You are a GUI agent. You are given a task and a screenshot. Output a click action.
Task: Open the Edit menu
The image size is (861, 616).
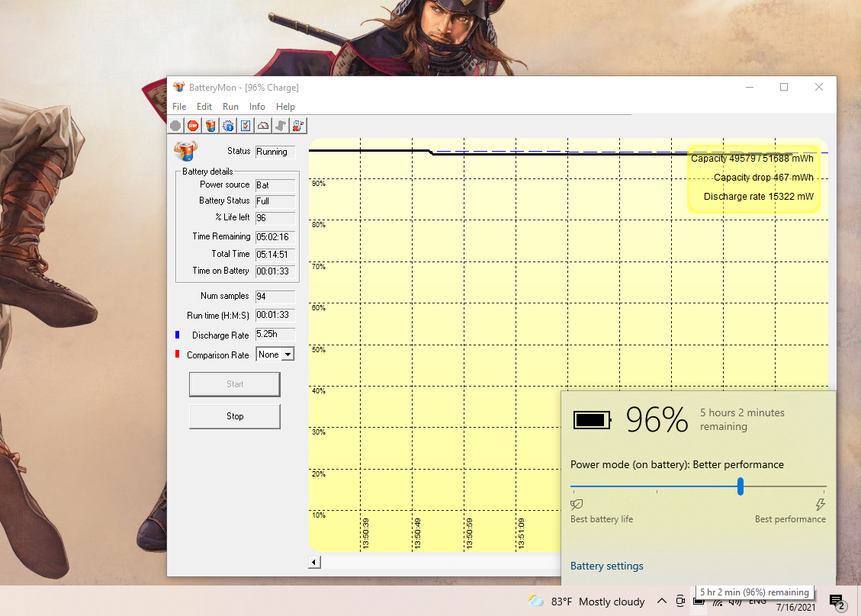coord(204,107)
